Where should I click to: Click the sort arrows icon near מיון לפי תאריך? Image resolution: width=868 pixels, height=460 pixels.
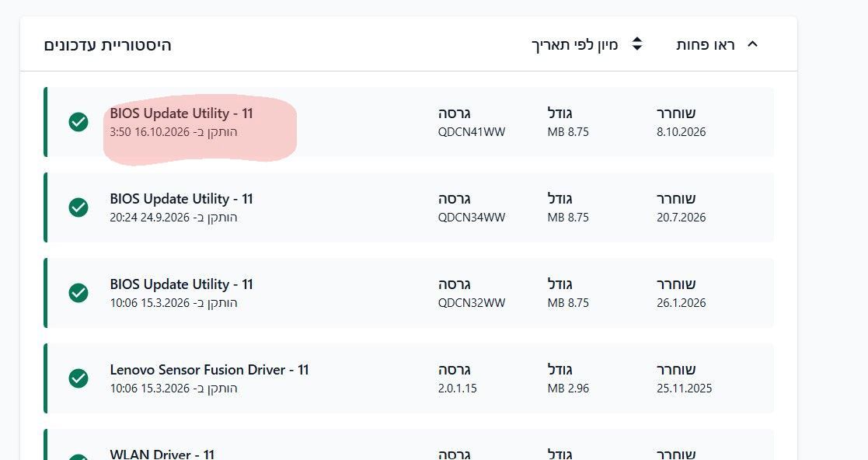(637, 44)
